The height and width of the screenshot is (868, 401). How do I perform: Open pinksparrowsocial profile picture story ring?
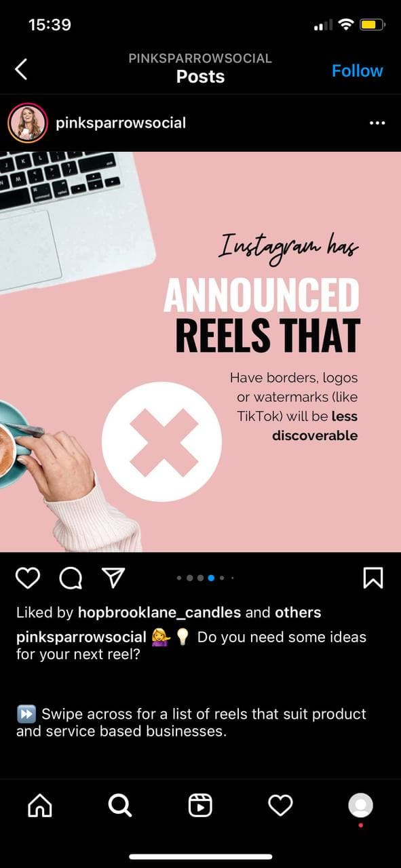coord(28,123)
